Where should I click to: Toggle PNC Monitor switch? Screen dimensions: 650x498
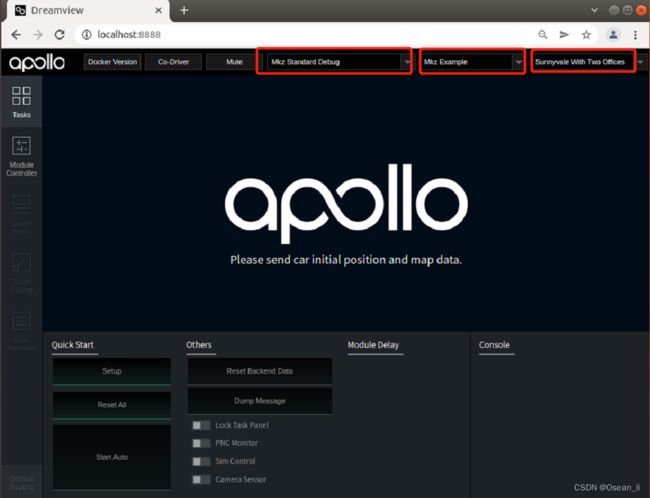pyautogui.click(x=201, y=443)
